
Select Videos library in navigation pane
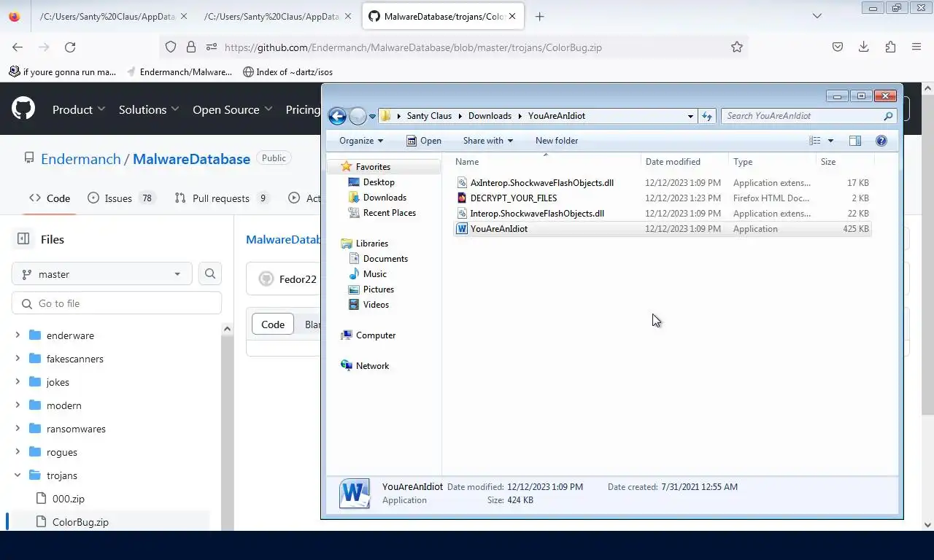[376, 305]
